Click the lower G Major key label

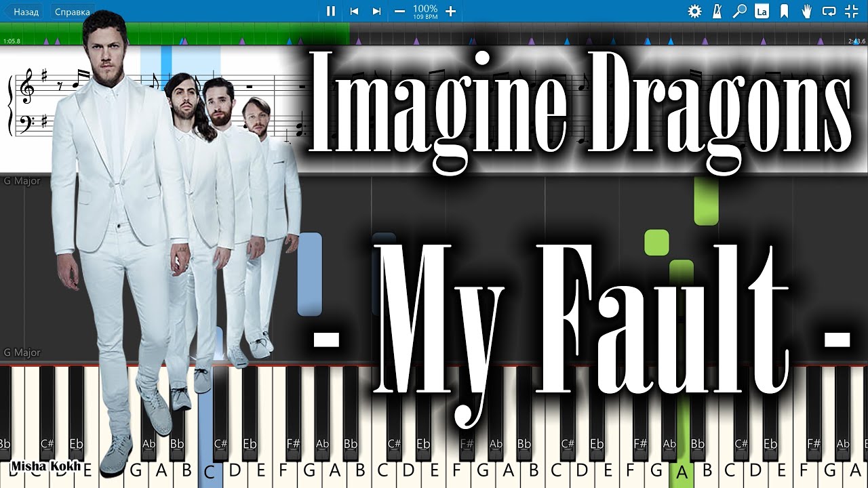click(x=22, y=352)
